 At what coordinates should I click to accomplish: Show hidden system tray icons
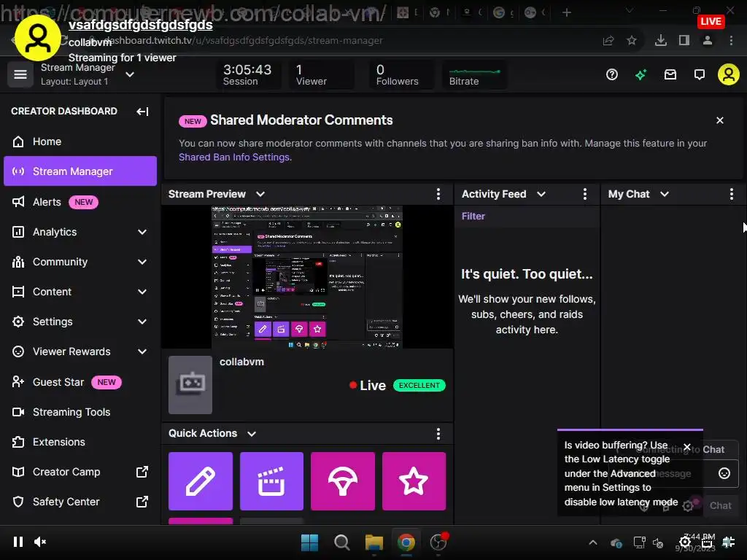pyautogui.click(x=593, y=542)
